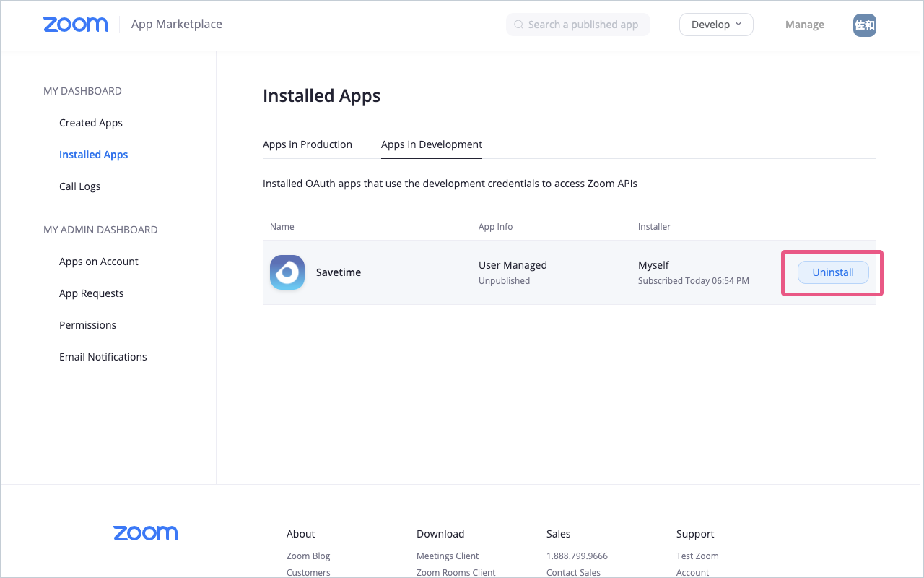924x578 pixels.
Task: Open Created Apps in sidebar
Action: (x=91, y=123)
